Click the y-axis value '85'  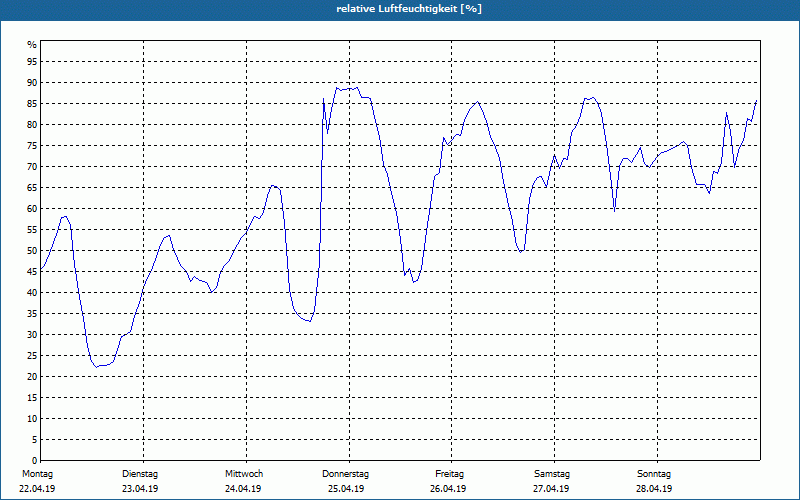[x=32, y=104]
